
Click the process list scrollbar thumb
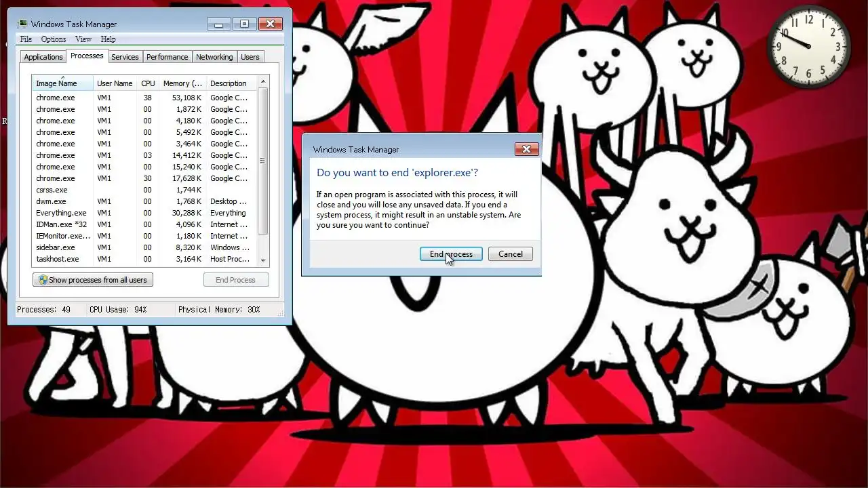263,161
